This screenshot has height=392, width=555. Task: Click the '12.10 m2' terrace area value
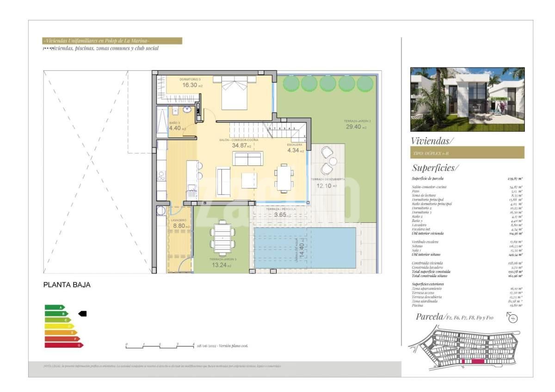click(327, 186)
